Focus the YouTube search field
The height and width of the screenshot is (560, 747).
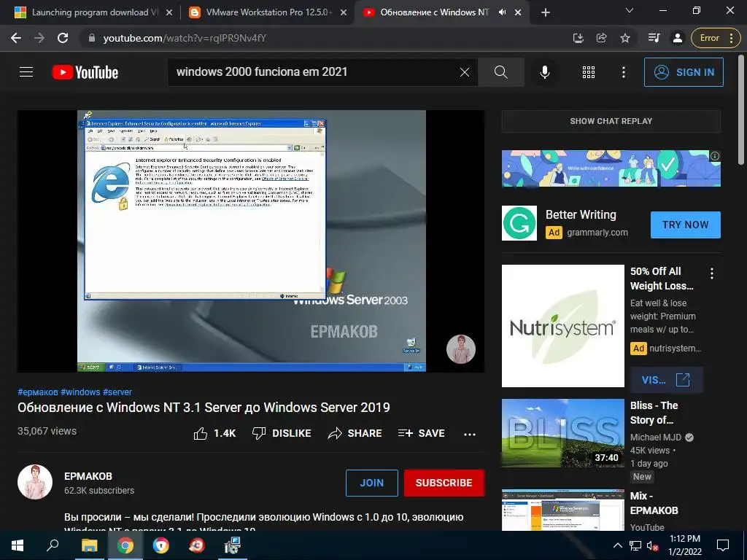pyautogui.click(x=312, y=72)
